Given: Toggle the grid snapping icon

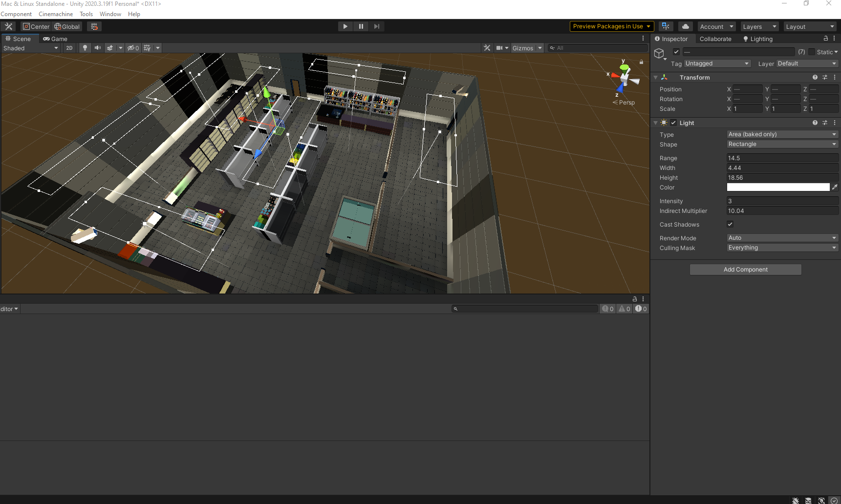Looking at the screenshot, I should [147, 48].
